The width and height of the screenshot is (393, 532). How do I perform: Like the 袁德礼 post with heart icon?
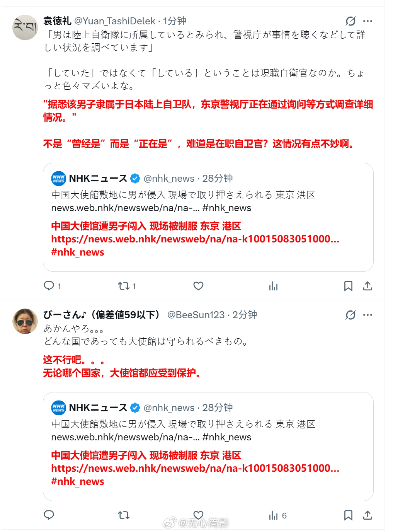point(198,286)
